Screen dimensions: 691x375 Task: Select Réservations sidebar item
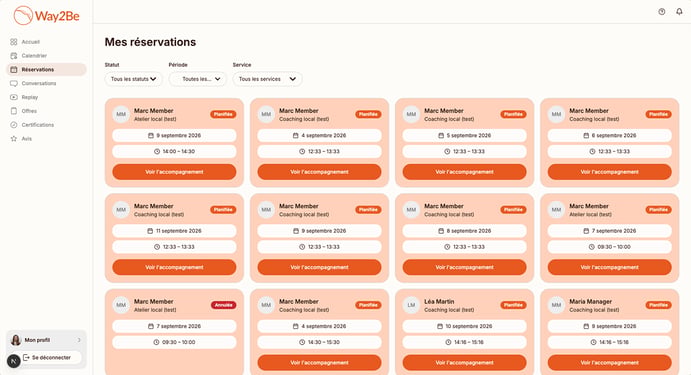pyautogui.click(x=46, y=70)
